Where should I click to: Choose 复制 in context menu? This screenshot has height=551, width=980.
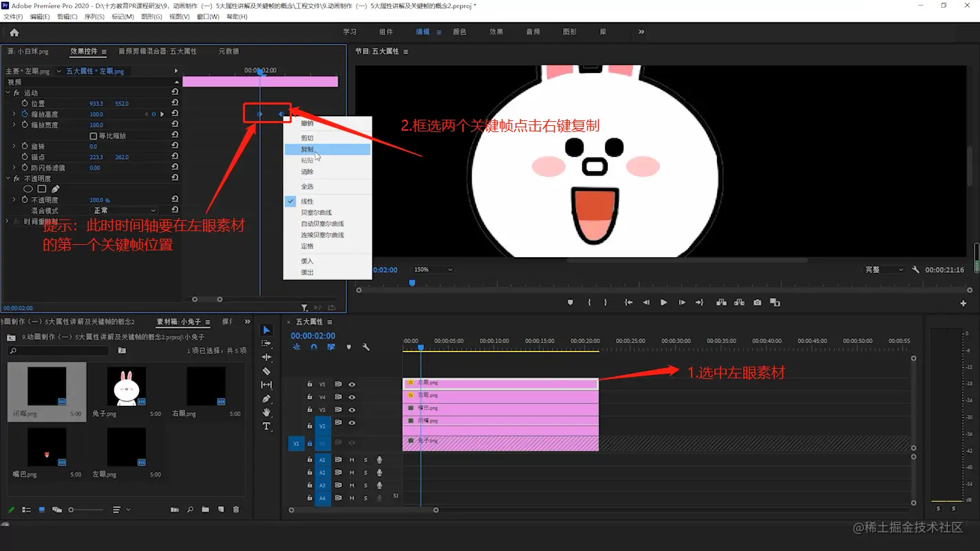click(x=328, y=149)
